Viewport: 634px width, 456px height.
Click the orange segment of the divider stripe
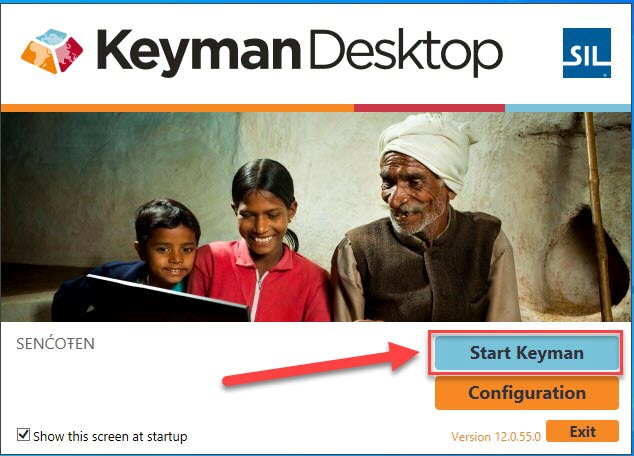[177, 108]
